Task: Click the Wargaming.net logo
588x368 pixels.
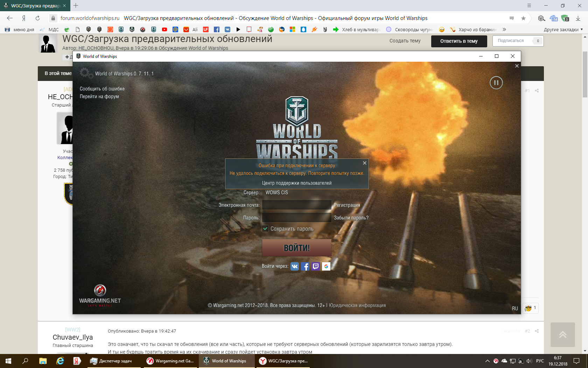Action: [x=100, y=295]
